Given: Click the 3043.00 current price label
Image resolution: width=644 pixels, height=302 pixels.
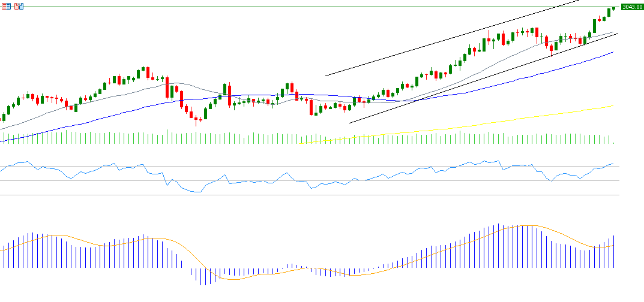Looking at the screenshot, I should pyautogui.click(x=628, y=7).
